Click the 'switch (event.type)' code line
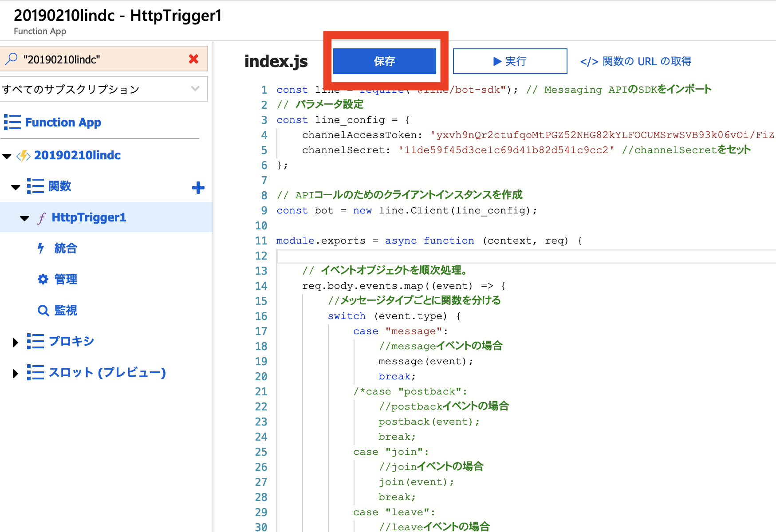776x532 pixels. pos(394,316)
